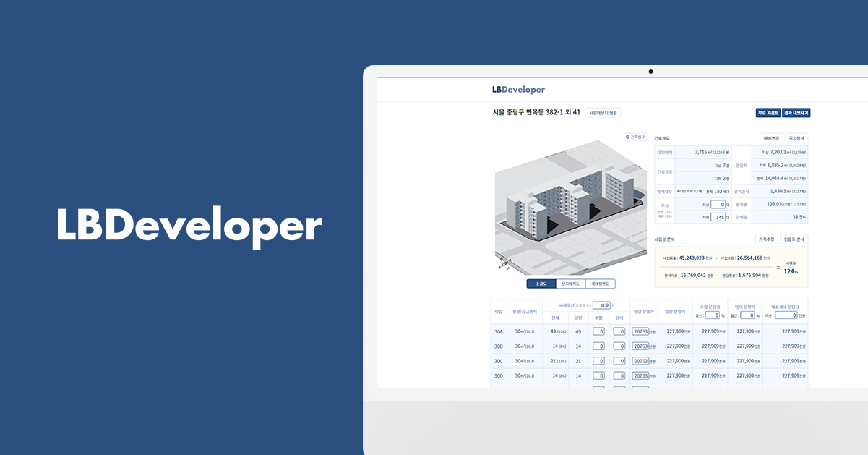Click the LBDeveloper logo at top

pos(517,88)
